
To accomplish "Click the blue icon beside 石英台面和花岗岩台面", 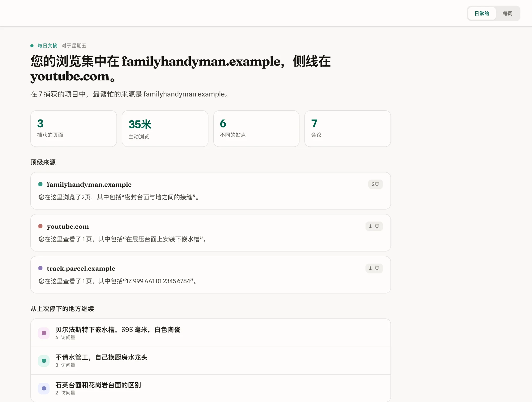I will tap(44, 388).
